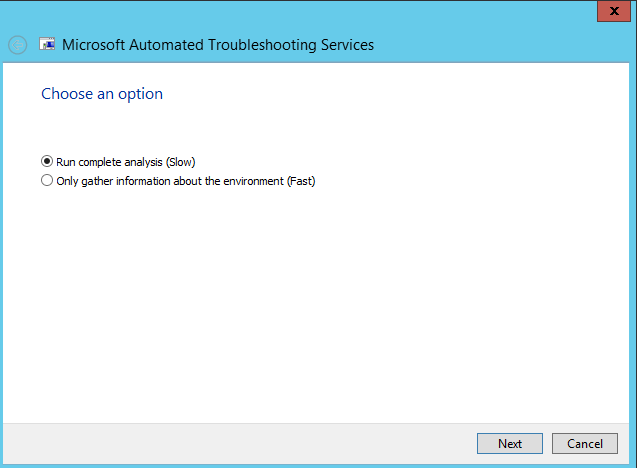Click the left-pointing arrow inside the back circle
The width and height of the screenshot is (637, 468).
[17, 45]
